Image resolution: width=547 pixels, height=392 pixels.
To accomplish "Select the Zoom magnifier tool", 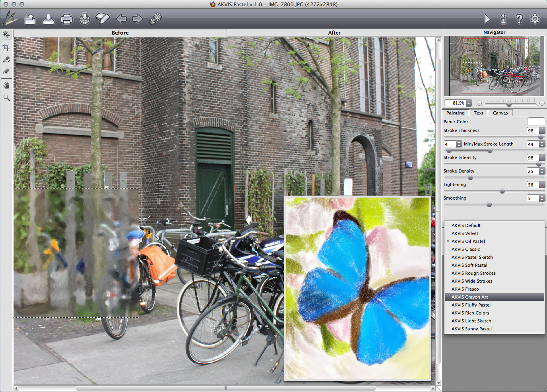I will click(6, 98).
